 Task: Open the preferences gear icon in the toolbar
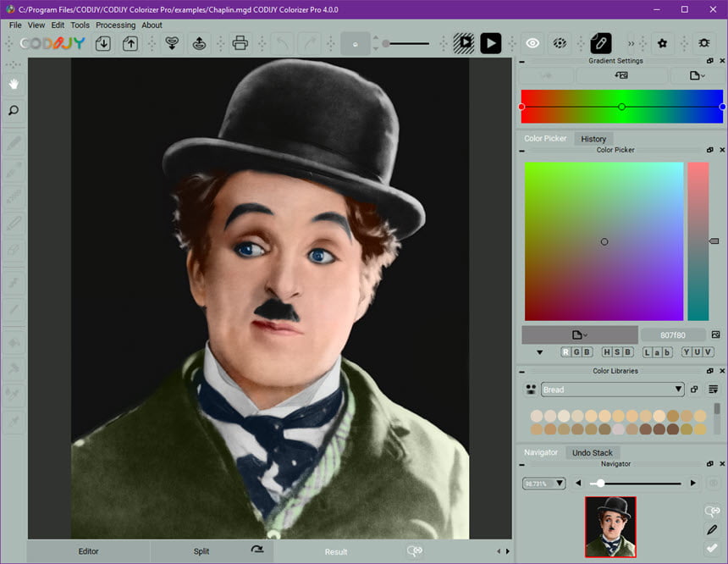pos(663,43)
